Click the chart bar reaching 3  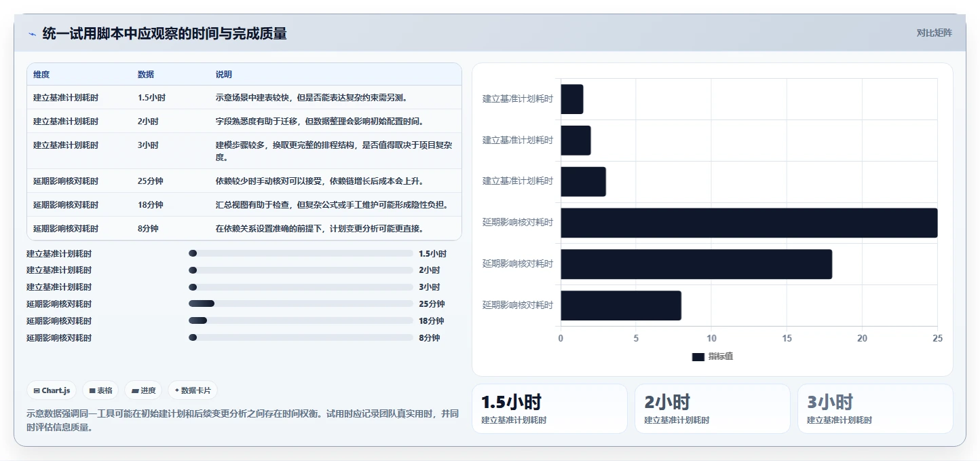(x=583, y=181)
